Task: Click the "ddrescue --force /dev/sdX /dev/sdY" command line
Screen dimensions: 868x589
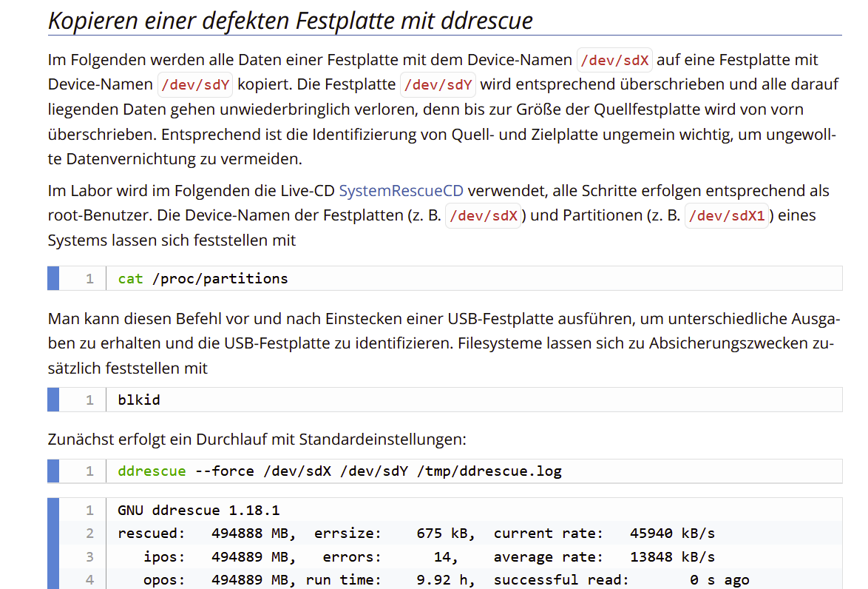Action: tap(339, 471)
